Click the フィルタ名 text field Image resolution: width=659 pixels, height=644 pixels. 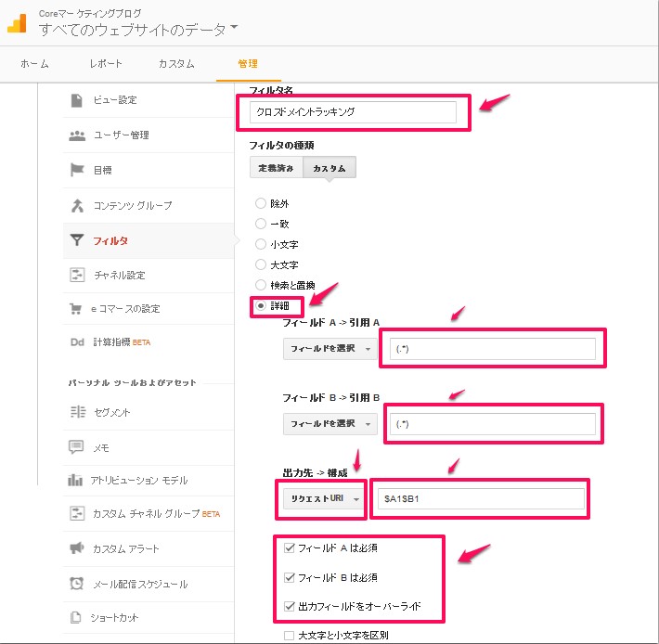pyautogui.click(x=353, y=111)
